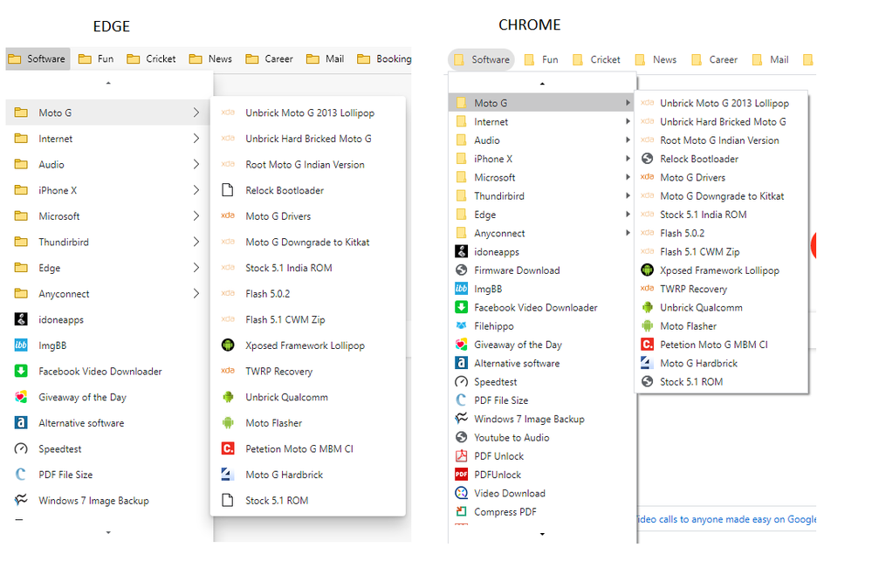
Task: Click down scroll arrow of Edge menu
Action: (108, 532)
